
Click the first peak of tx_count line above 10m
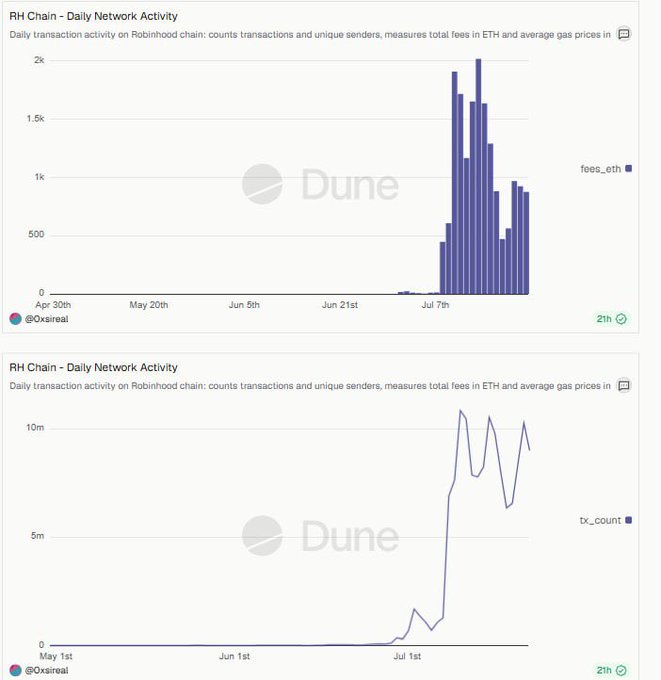(460, 410)
